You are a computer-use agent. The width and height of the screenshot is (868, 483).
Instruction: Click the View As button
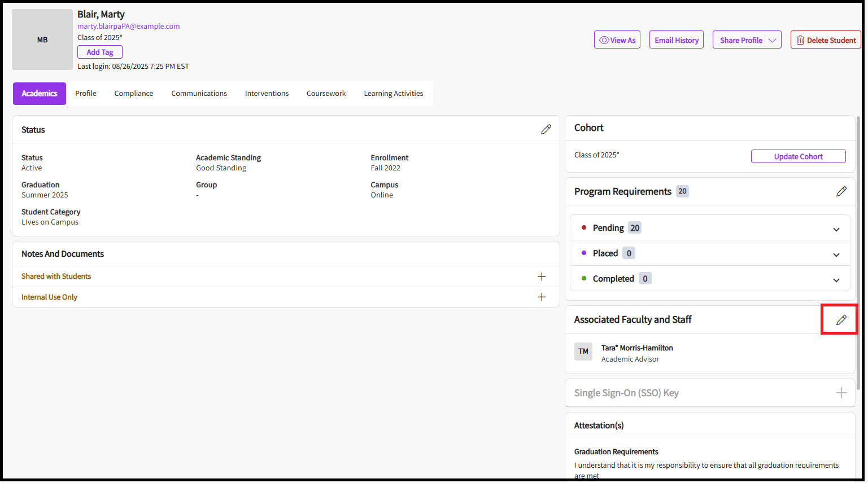pyautogui.click(x=617, y=40)
